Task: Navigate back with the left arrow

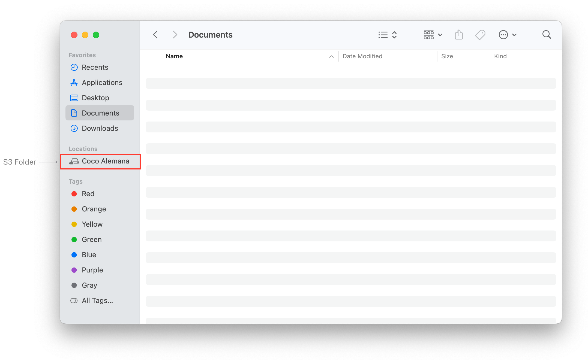Action: [155, 35]
